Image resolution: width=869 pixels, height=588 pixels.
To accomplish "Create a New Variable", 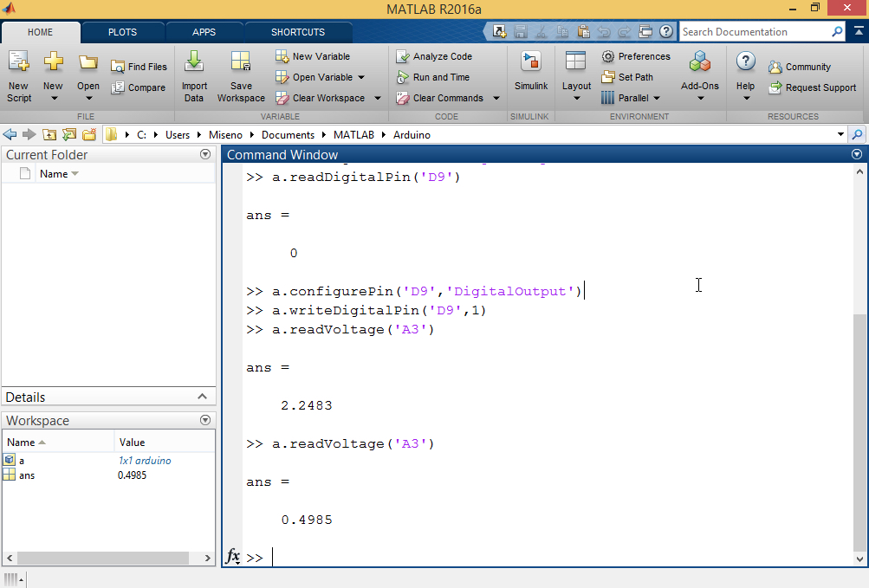I will click(x=313, y=56).
